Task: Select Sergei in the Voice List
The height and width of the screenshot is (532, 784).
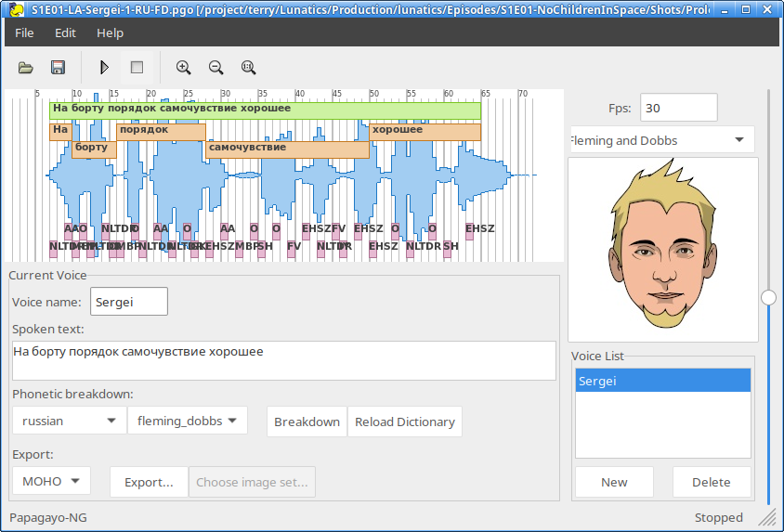Action: 662,381
